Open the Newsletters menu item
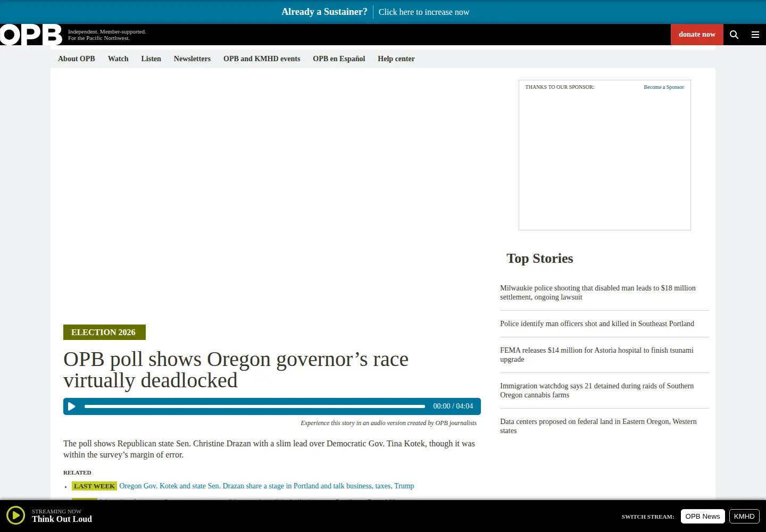The height and width of the screenshot is (532, 766). click(x=192, y=59)
